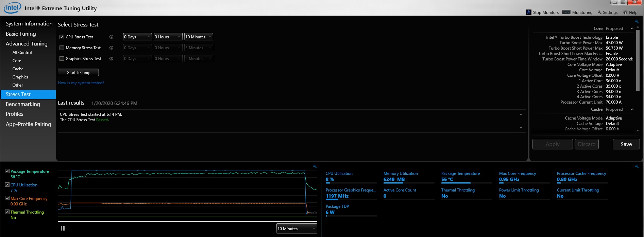Image resolution: width=644 pixels, height=237 pixels.
Task: Click the Apply button
Action: pos(553,144)
